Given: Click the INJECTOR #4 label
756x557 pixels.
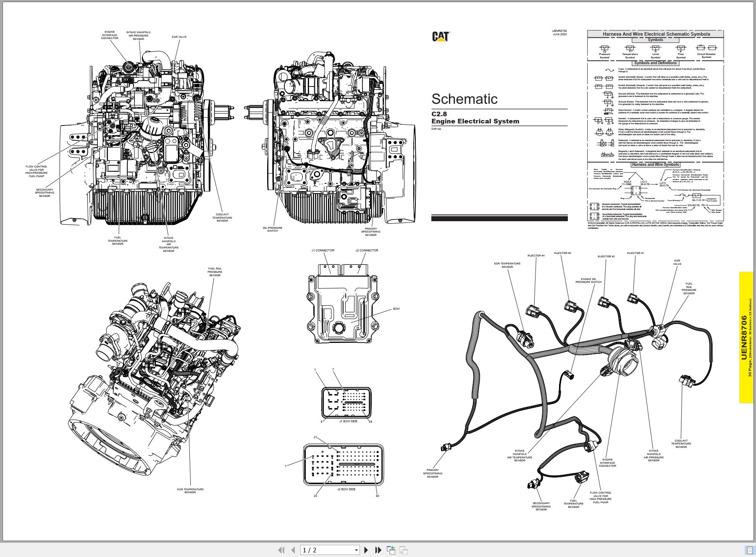Looking at the screenshot, I should 536,256.
